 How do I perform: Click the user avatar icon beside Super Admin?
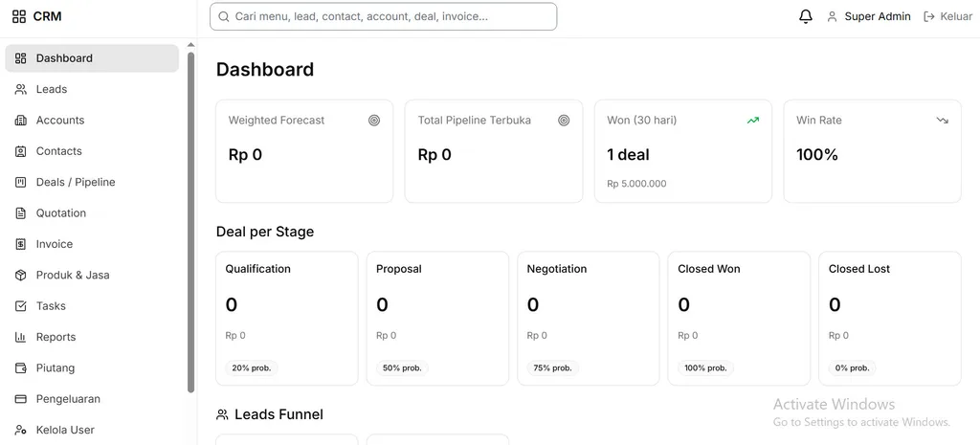point(832,17)
